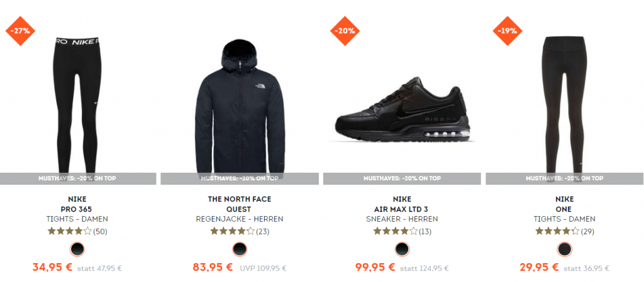Image resolution: width=644 pixels, height=282 pixels.
Task: Select black color swatch for Nike Pro 365
Action: [x=77, y=249]
